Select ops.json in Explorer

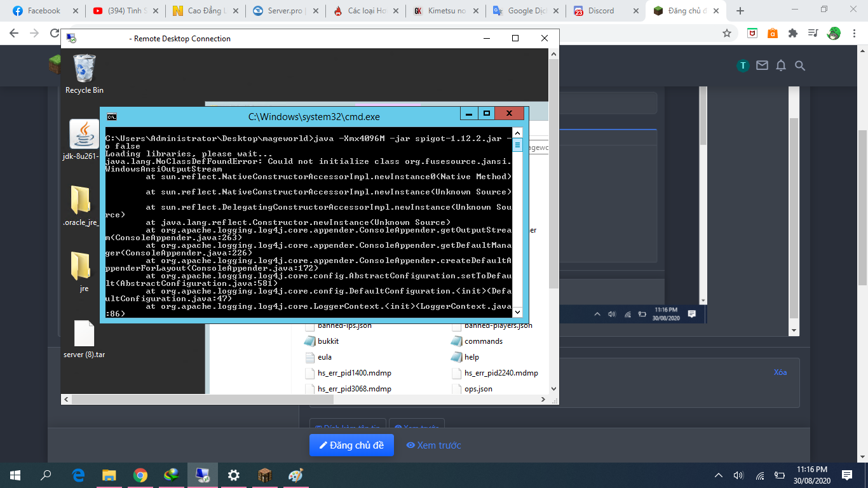coord(471,389)
